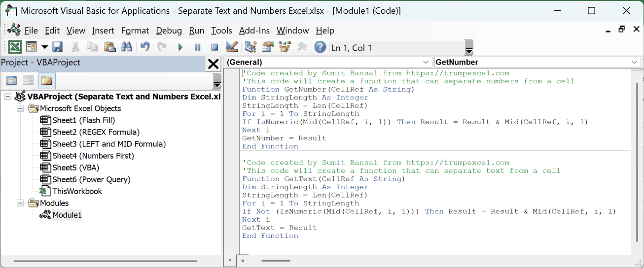Click the Procedure View button at bottom
Image resolution: width=644 pixels, height=268 pixels.
(x=230, y=261)
